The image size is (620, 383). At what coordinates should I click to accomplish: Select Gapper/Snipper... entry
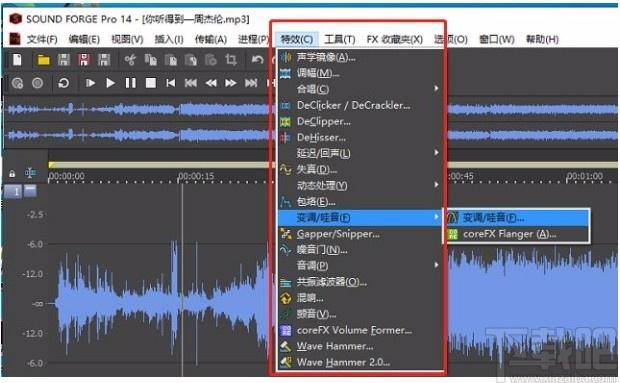point(360,234)
